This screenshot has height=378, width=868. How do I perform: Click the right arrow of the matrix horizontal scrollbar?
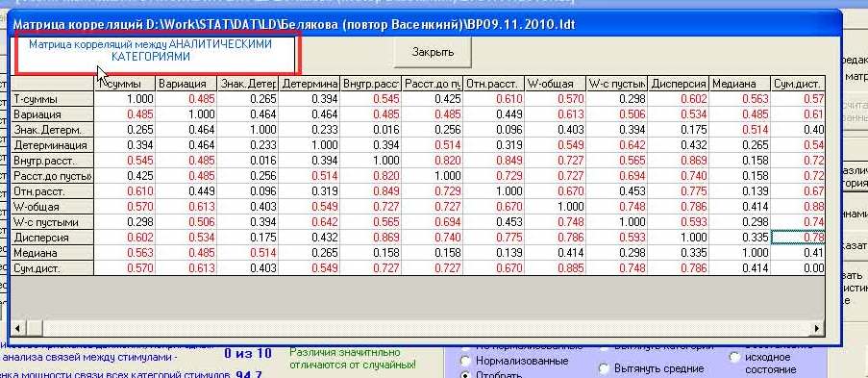coord(817,329)
